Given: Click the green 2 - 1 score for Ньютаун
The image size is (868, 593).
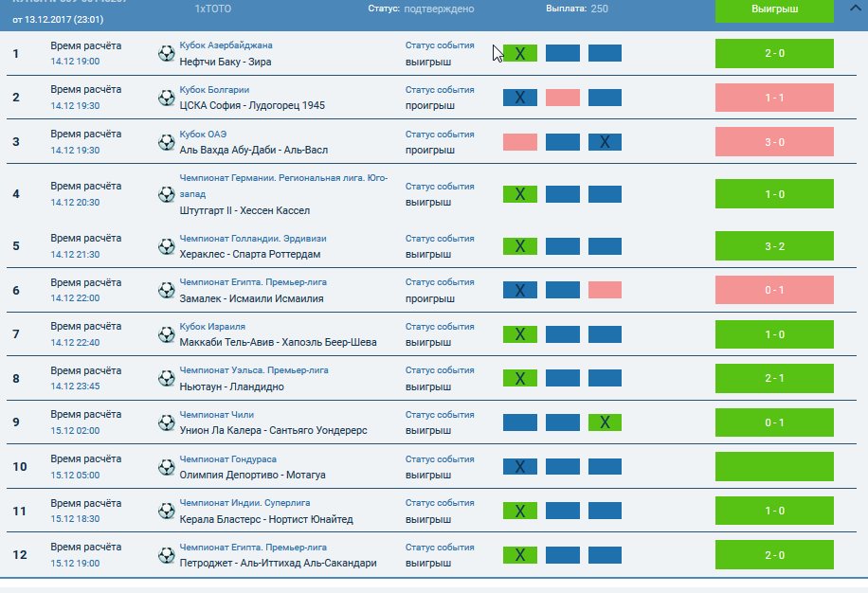Looking at the screenshot, I should (774, 378).
